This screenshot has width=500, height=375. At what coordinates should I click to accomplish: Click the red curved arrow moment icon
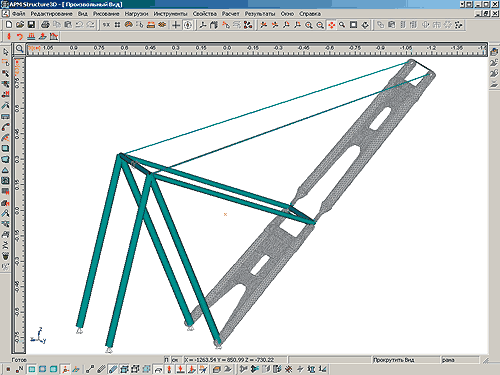click(x=20, y=36)
